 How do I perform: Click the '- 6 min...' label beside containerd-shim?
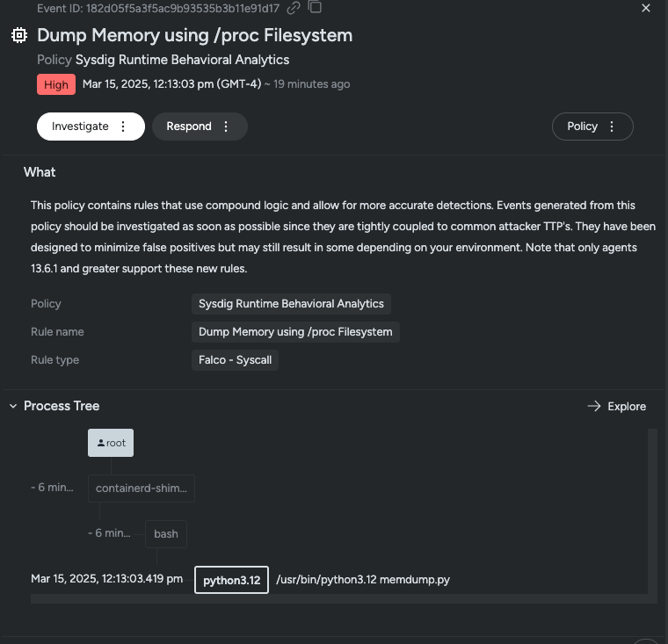[x=52, y=488]
